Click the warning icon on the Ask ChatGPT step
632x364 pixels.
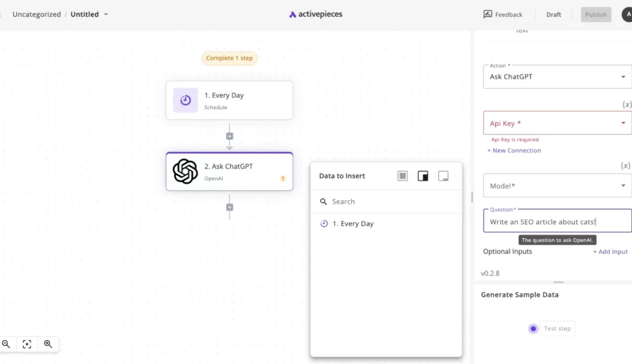point(283,177)
